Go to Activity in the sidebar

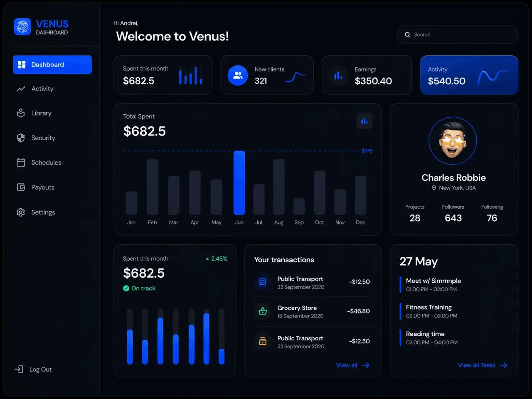(35, 89)
